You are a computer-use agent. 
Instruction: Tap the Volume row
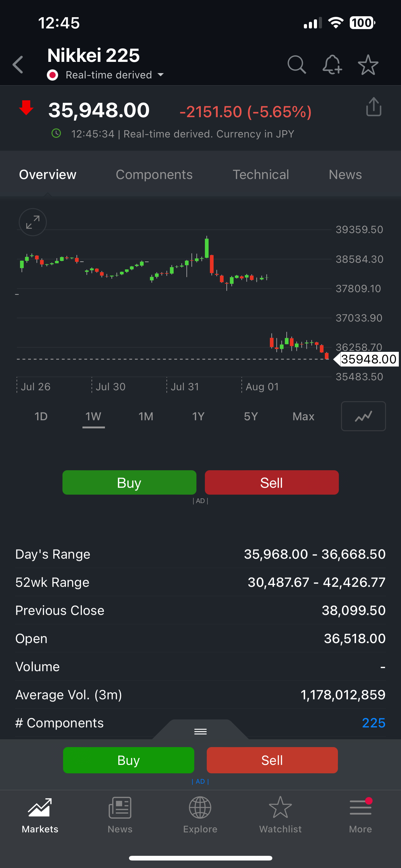tap(200, 666)
